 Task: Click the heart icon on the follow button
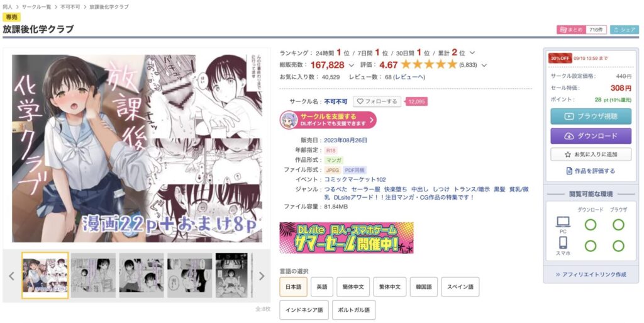pyautogui.click(x=360, y=101)
